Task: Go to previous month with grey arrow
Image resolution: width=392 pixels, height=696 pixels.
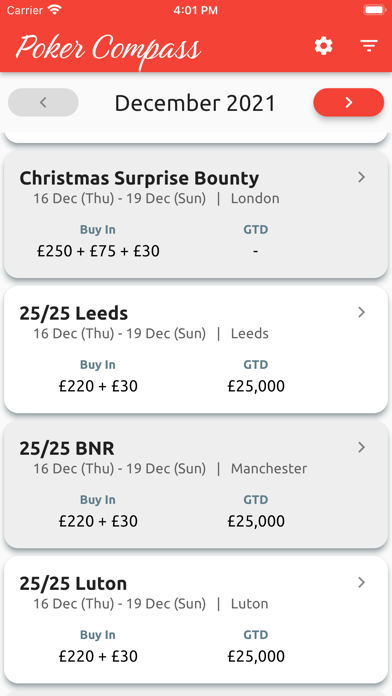Action: pos(43,103)
